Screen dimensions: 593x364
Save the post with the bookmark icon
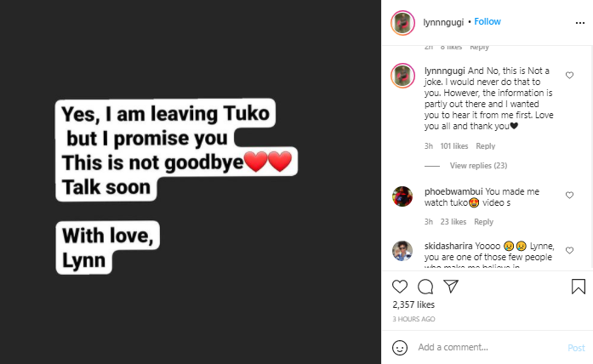coord(579,287)
